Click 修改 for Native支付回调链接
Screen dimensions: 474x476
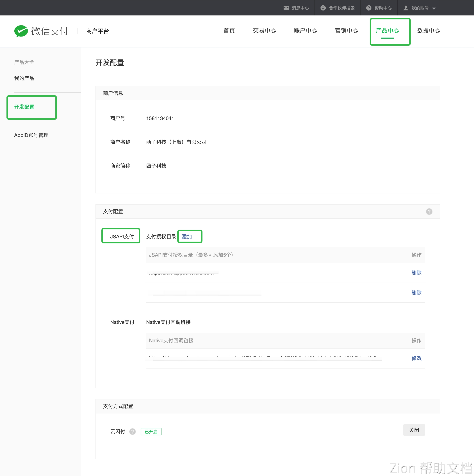(416, 358)
